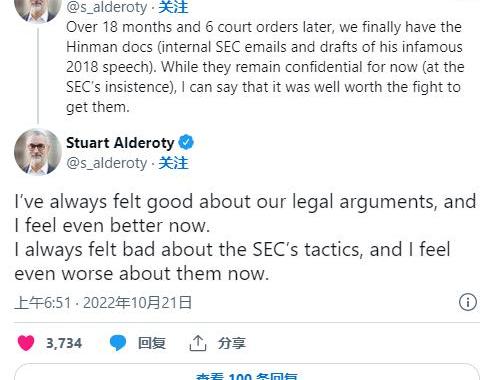Click the share upload arrow icon
This screenshot has height=380, width=494.
click(x=198, y=343)
